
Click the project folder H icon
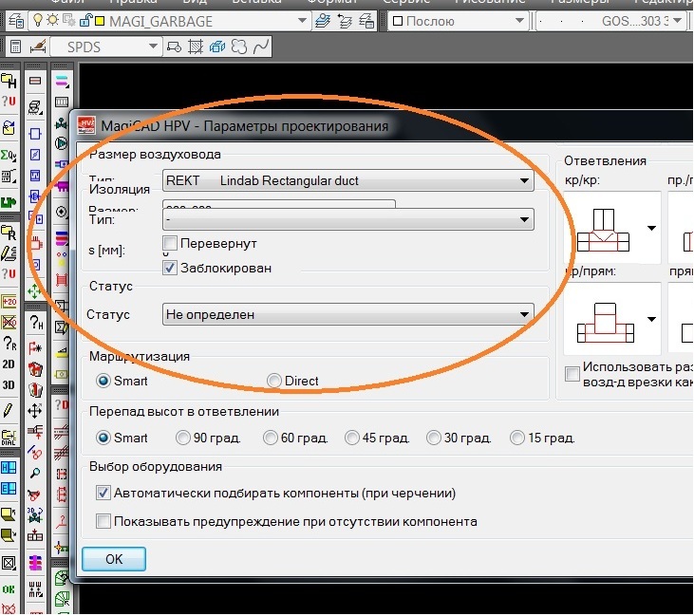tap(9, 81)
